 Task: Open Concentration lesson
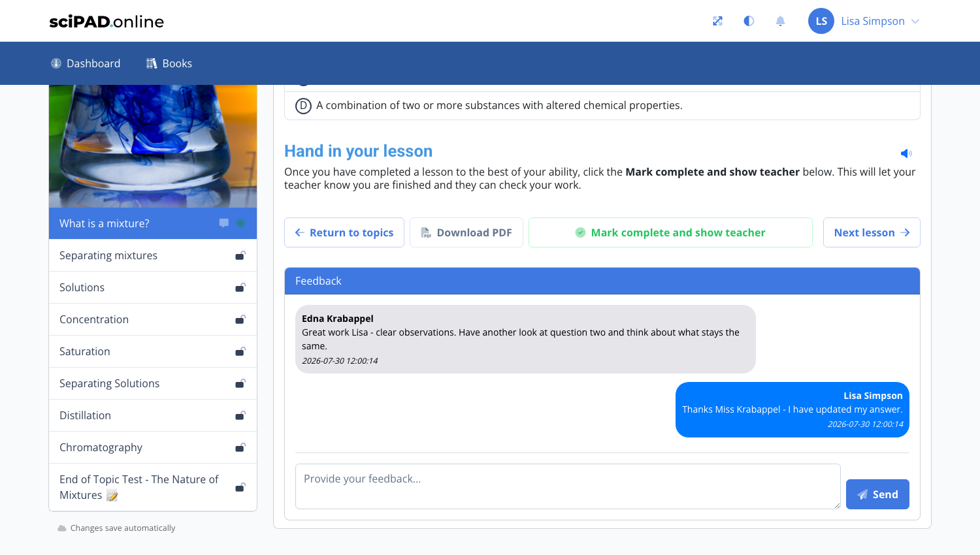point(153,319)
